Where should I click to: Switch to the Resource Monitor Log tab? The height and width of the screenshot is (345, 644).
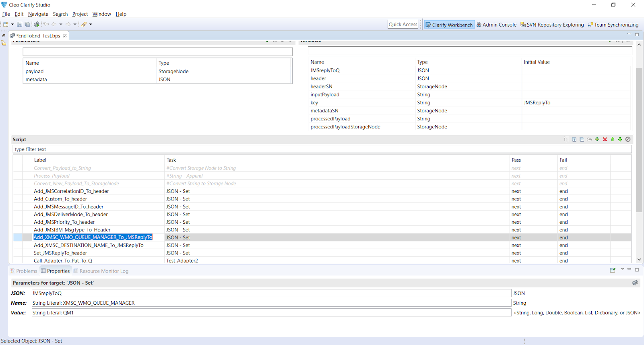coord(103,271)
